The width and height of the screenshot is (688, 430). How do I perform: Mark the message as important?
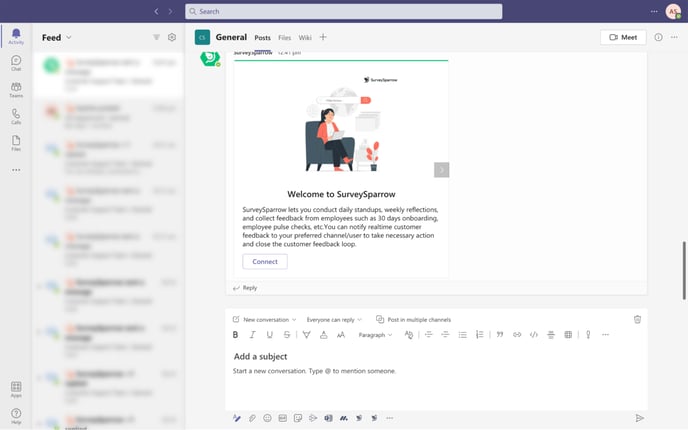click(588, 335)
